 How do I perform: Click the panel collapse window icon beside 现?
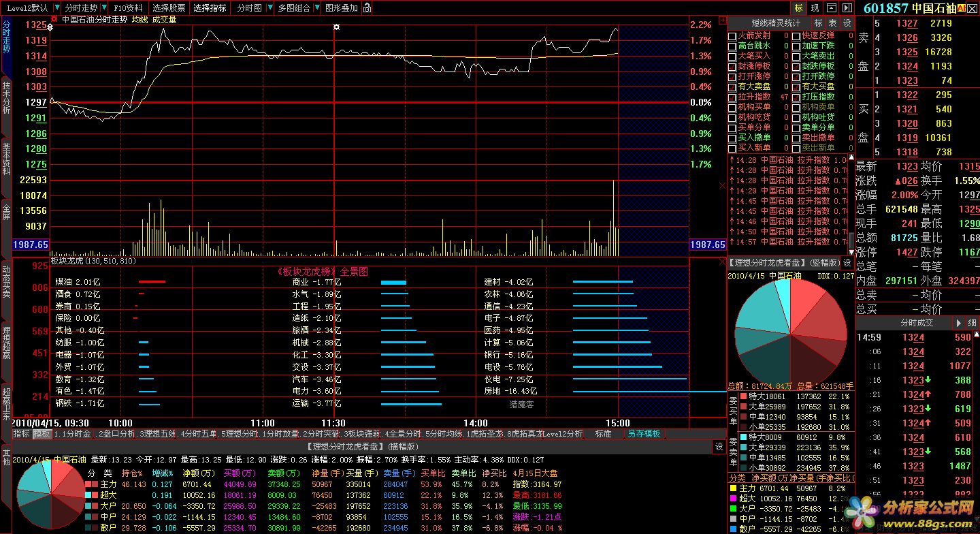tap(832, 7)
